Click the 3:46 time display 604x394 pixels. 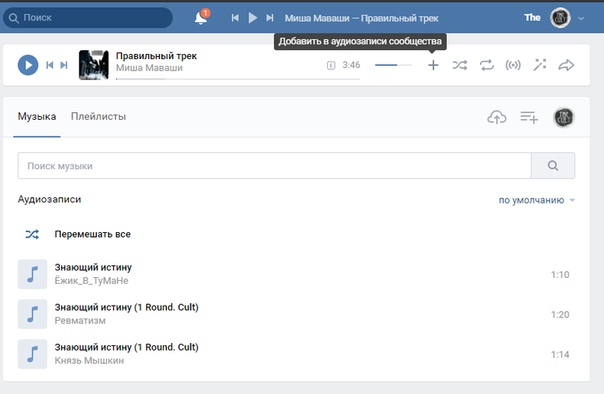pyautogui.click(x=351, y=65)
